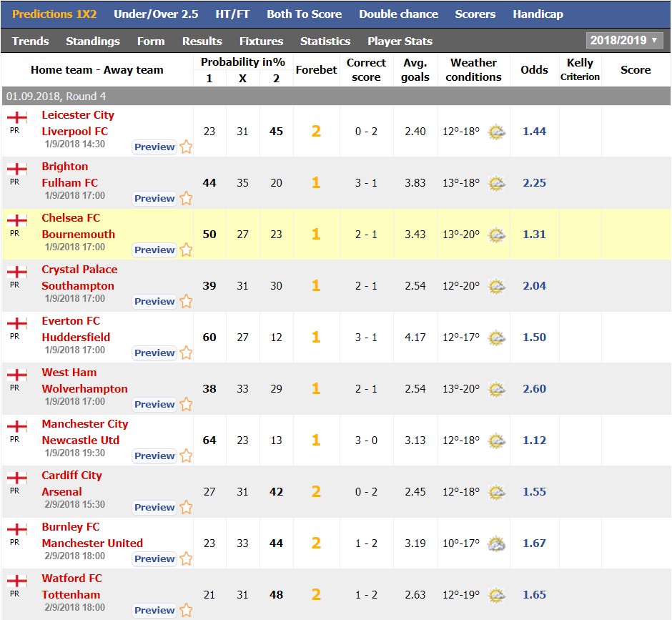Click weather icon in West Ham row
The image size is (672, 620).
497,389
